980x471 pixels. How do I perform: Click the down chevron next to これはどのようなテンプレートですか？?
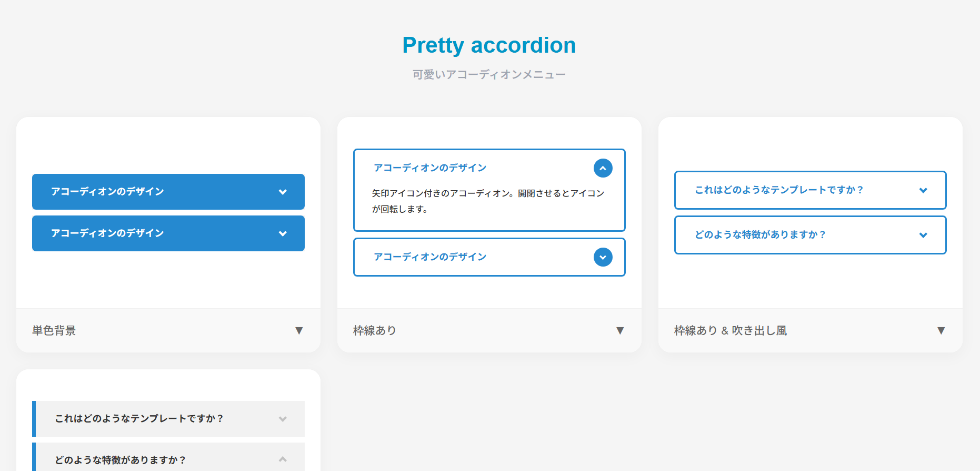[x=924, y=190]
